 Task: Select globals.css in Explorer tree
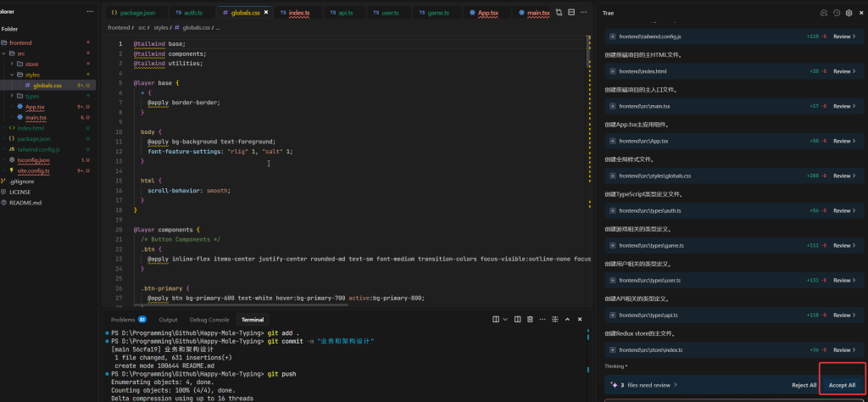click(47, 86)
